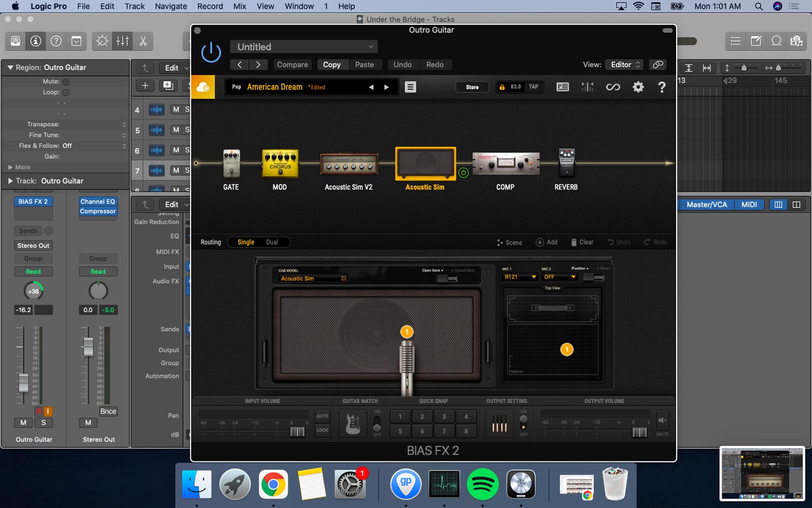Open MIC 2 OFF dropdown
Viewport: 812px width, 508px height.
pyautogui.click(x=559, y=277)
